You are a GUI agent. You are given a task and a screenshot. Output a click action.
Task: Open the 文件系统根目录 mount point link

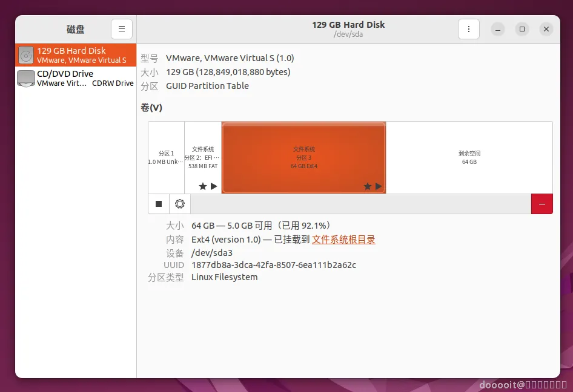[343, 240]
